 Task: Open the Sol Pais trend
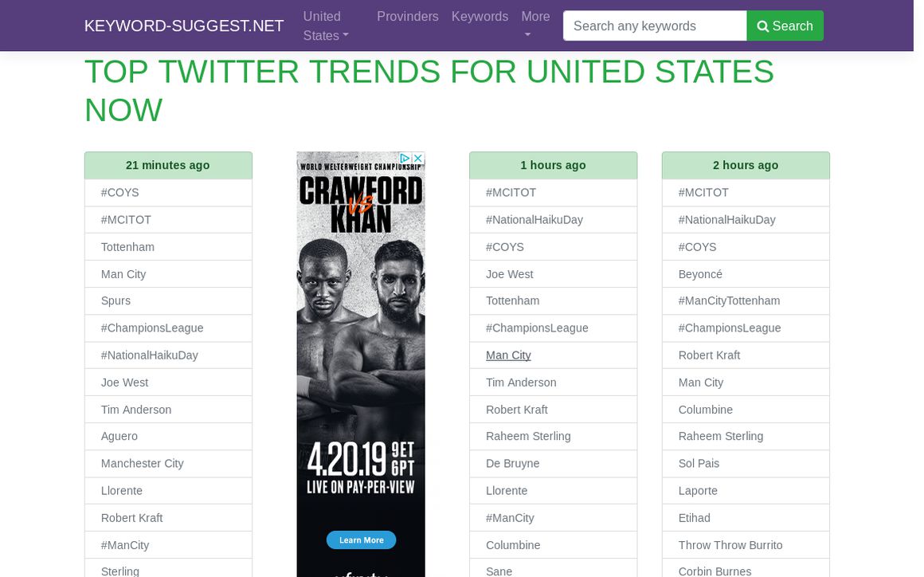coord(699,464)
